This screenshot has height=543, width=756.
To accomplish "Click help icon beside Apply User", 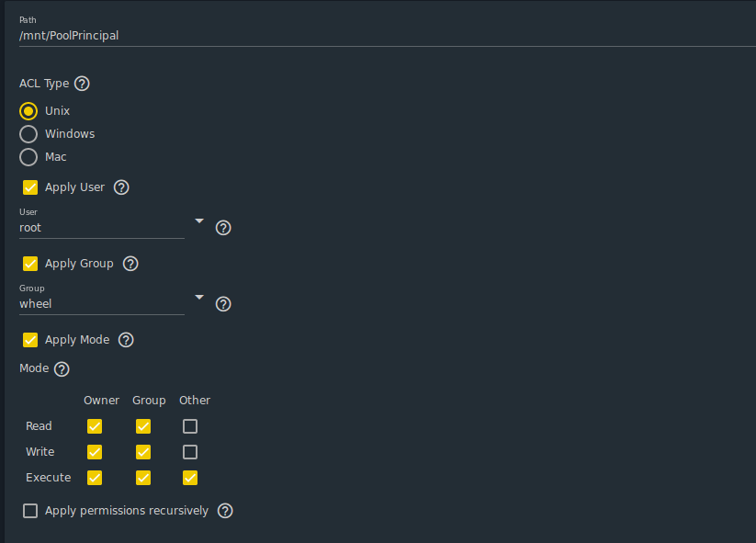I will [121, 187].
